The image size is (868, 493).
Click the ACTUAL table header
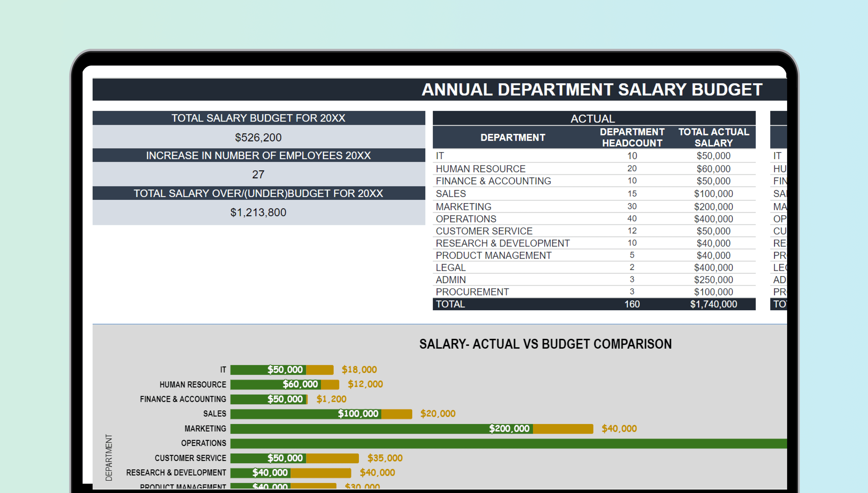pyautogui.click(x=594, y=118)
